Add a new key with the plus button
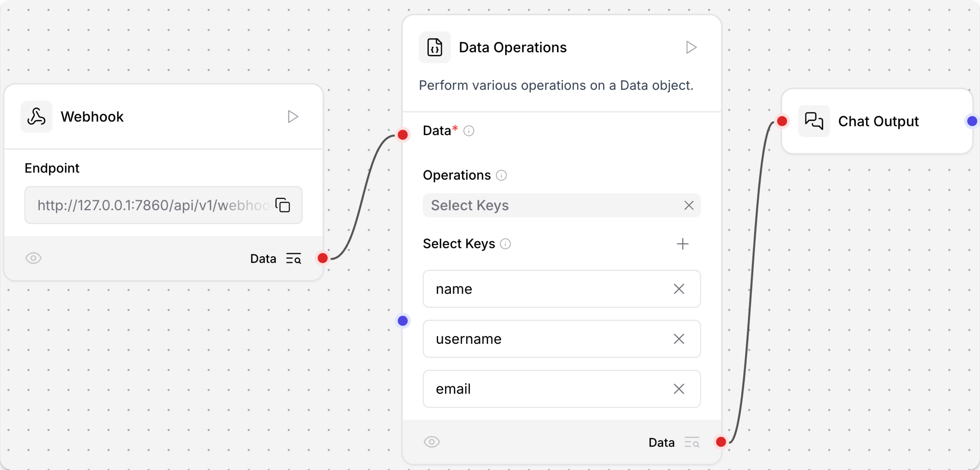Viewport: 980px width, 470px height. click(x=683, y=244)
